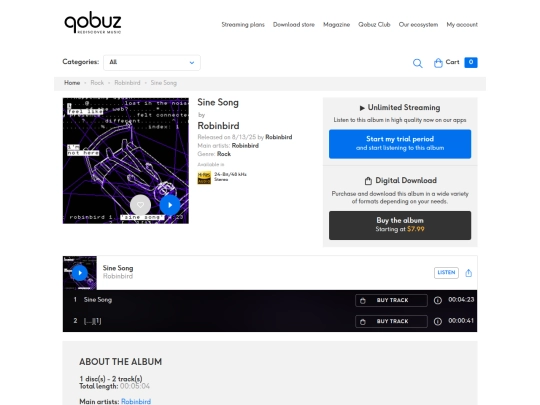Click the heart favorite button on album cover
This screenshot has height=405, width=540.
(140, 205)
